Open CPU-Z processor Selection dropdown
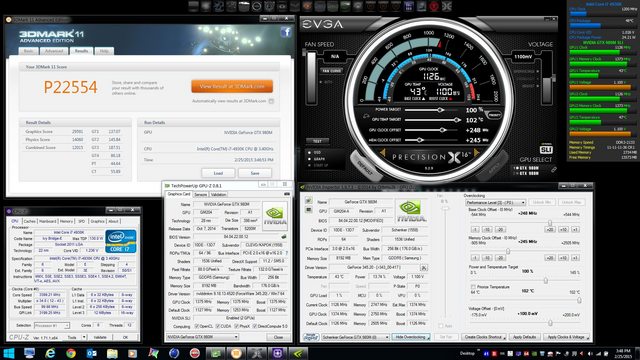 (52, 325)
